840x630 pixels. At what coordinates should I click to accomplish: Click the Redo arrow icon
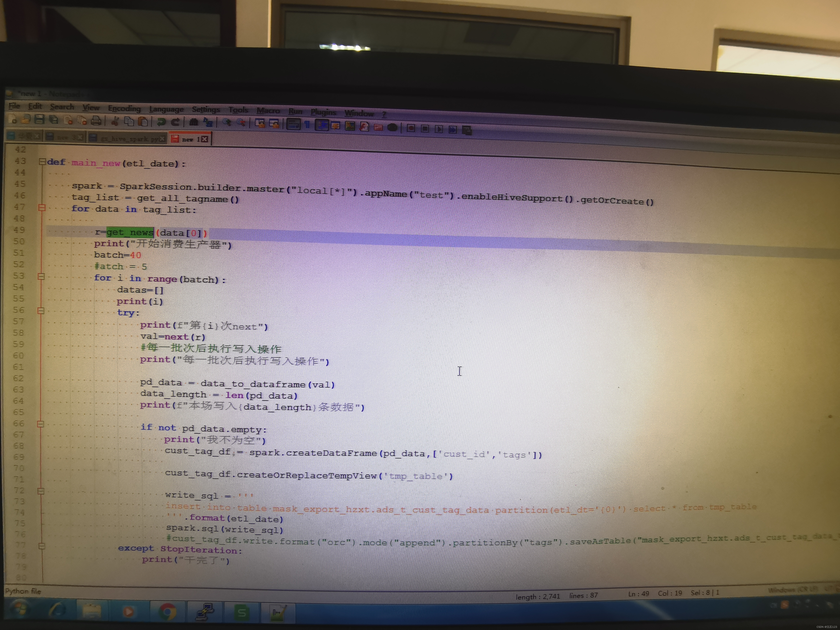coord(175,122)
